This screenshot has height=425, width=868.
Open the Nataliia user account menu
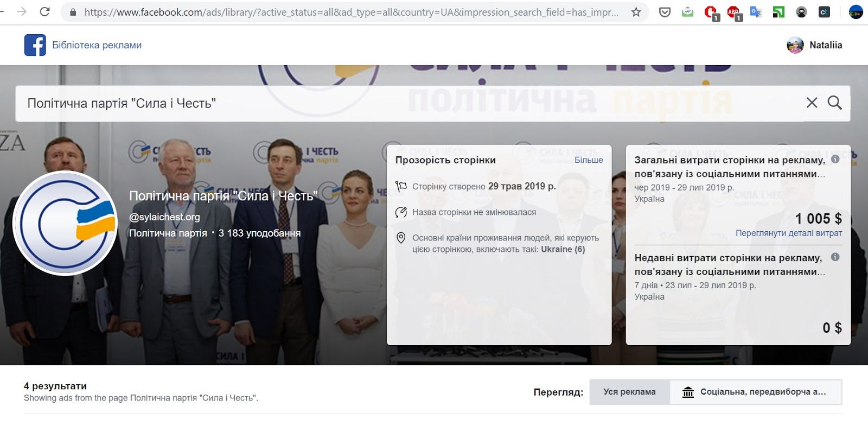click(814, 45)
